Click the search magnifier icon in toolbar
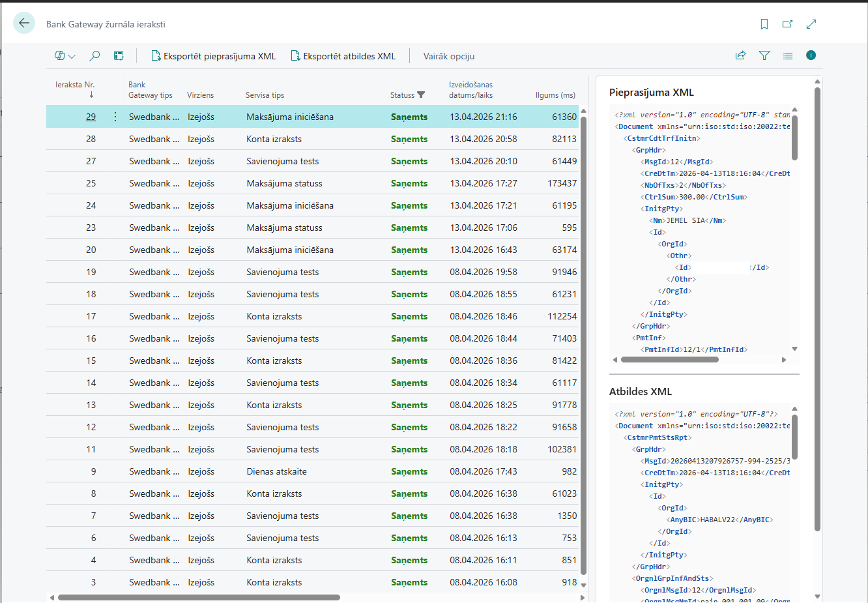868x603 pixels. tap(94, 56)
